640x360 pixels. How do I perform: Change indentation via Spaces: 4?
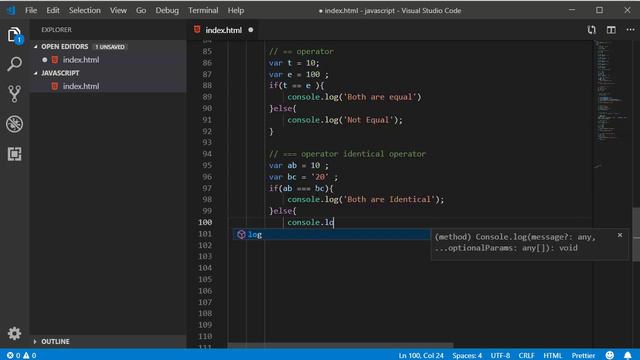click(467, 355)
